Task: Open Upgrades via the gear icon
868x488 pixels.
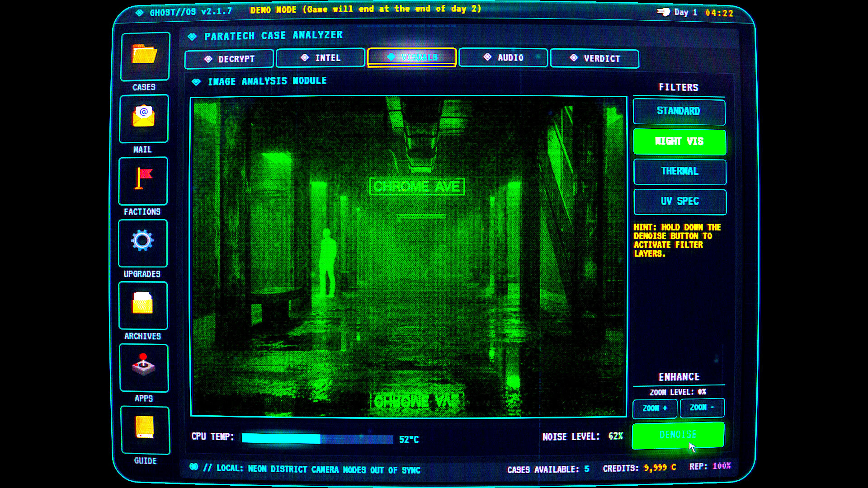Action: click(143, 243)
